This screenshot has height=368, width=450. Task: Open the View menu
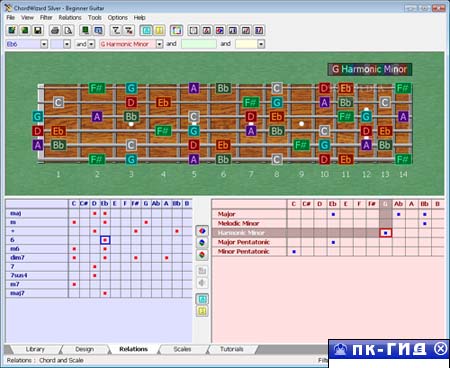click(27, 17)
